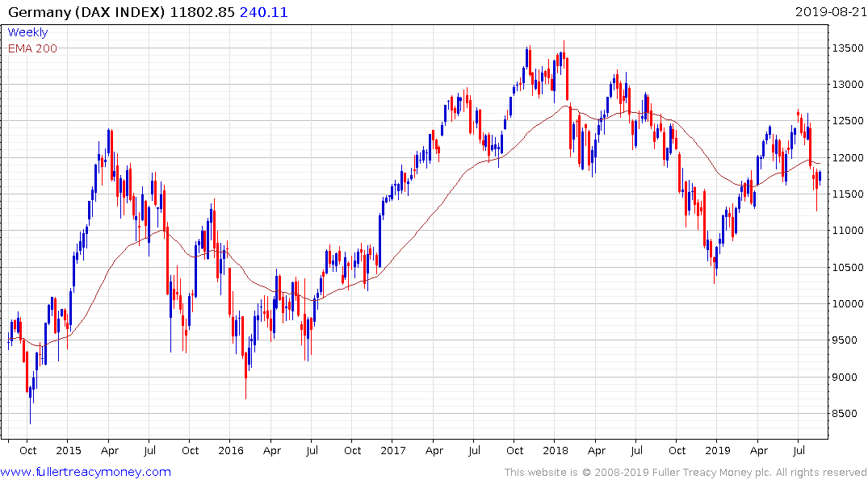Image resolution: width=868 pixels, height=484 pixels.
Task: Click the 10000 price axis label
Action: pos(848,304)
